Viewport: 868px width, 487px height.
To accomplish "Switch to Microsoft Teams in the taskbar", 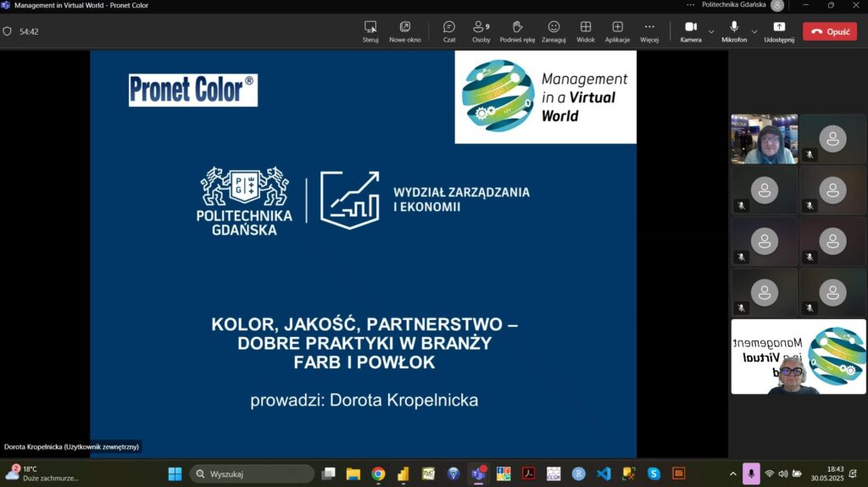I will pyautogui.click(x=478, y=473).
